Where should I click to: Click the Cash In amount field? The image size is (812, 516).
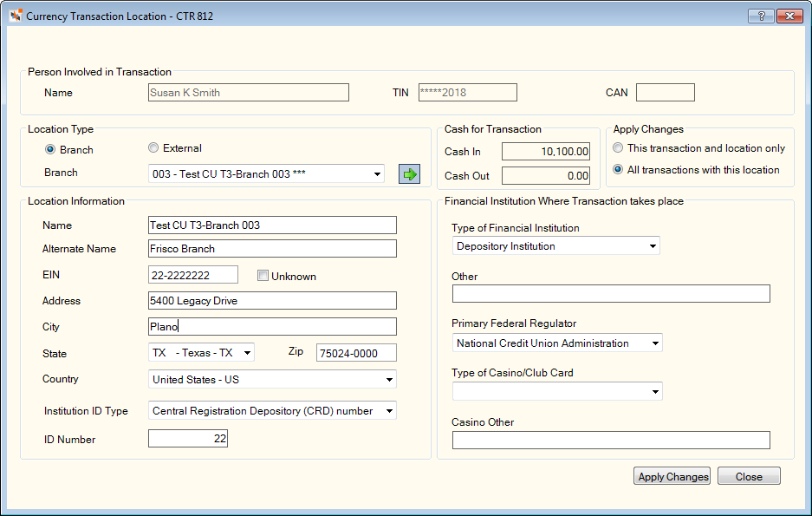(x=546, y=151)
